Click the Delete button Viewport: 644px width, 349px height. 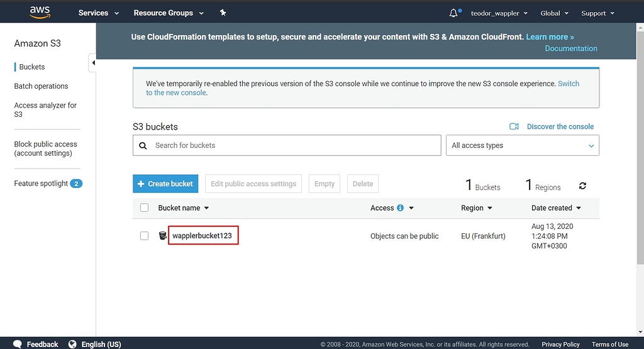point(363,184)
